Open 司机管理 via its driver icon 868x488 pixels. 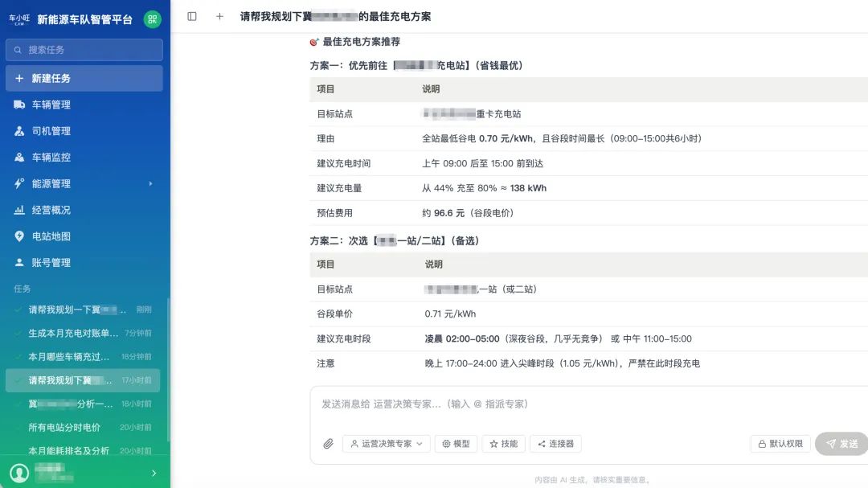(19, 131)
